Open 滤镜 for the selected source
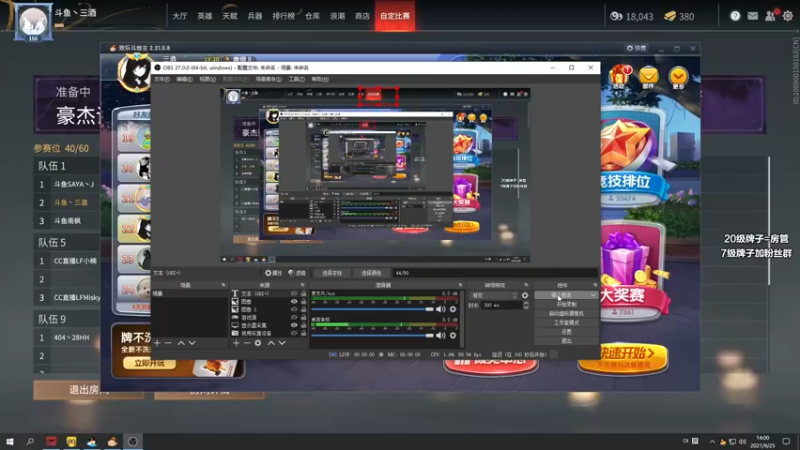 [297, 273]
